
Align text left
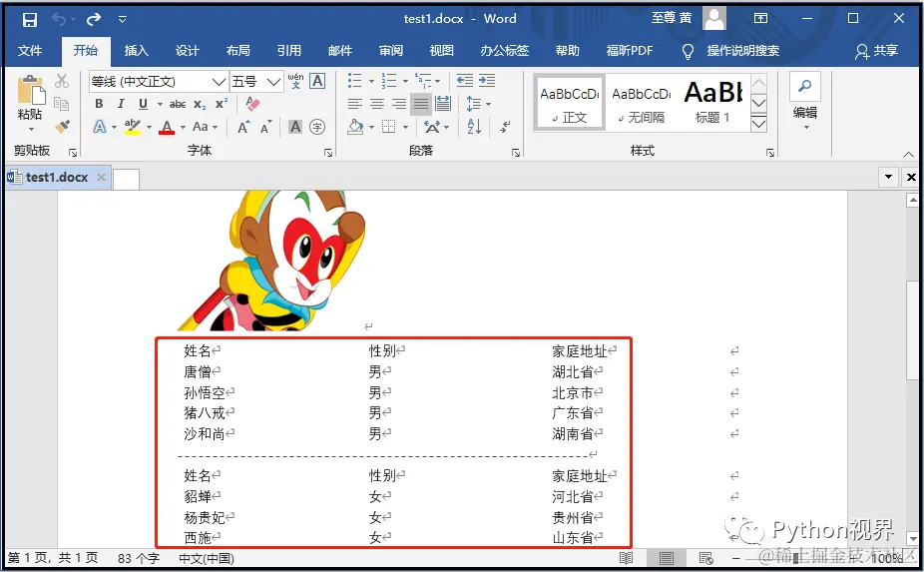point(355,105)
